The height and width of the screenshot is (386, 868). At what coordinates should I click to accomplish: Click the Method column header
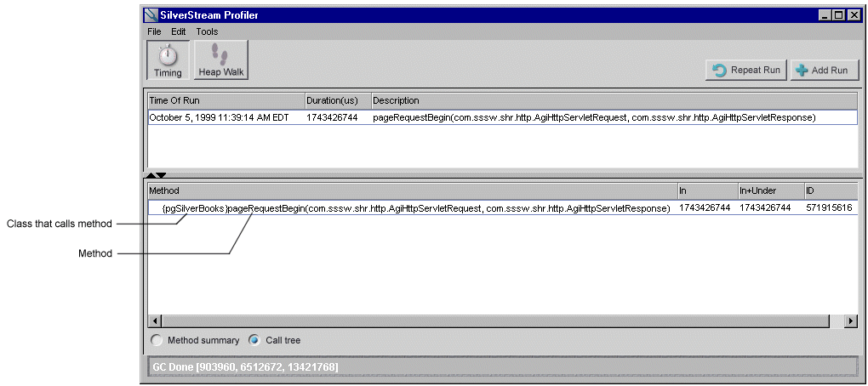point(413,190)
